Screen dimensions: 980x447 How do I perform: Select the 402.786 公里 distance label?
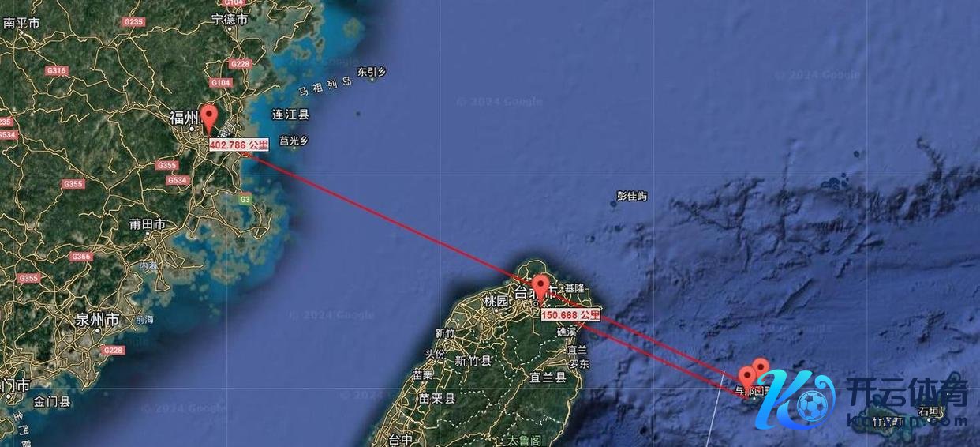point(239,145)
